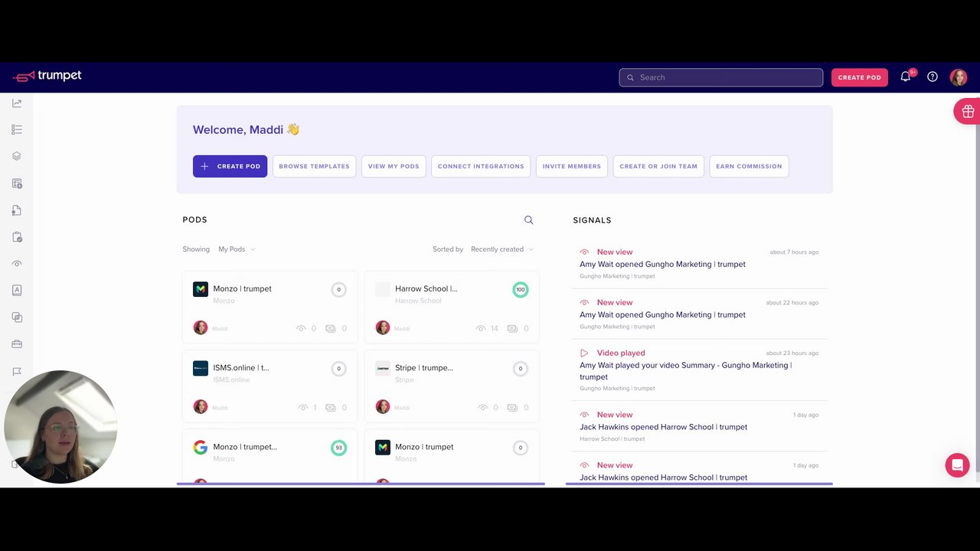The image size is (980, 551).
Task: Open the Stripe pod card
Action: click(x=452, y=386)
